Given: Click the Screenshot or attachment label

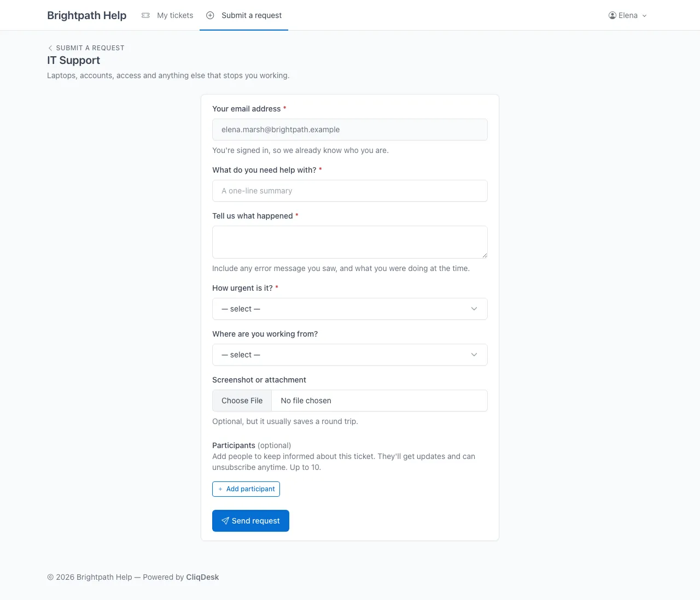Looking at the screenshot, I should (259, 380).
